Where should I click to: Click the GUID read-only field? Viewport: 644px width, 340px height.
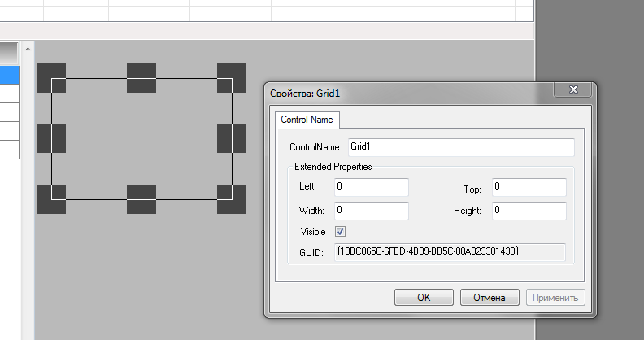(x=449, y=252)
